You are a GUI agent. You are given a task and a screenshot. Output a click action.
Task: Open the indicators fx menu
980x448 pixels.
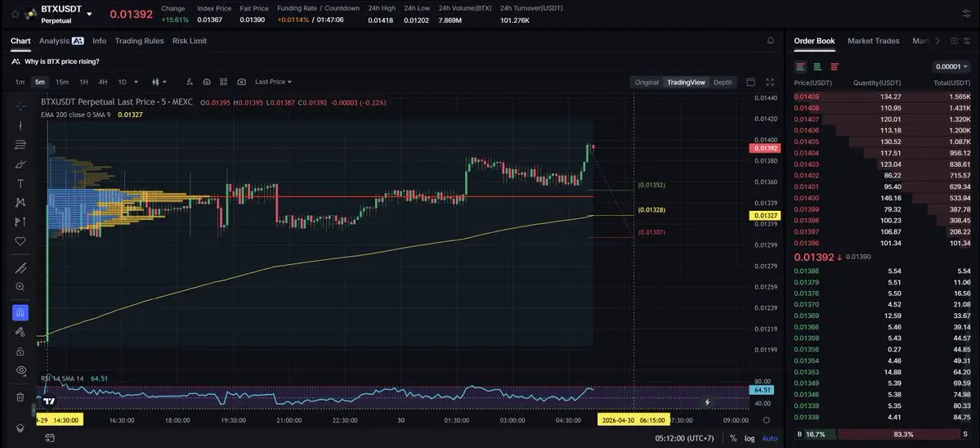point(190,82)
